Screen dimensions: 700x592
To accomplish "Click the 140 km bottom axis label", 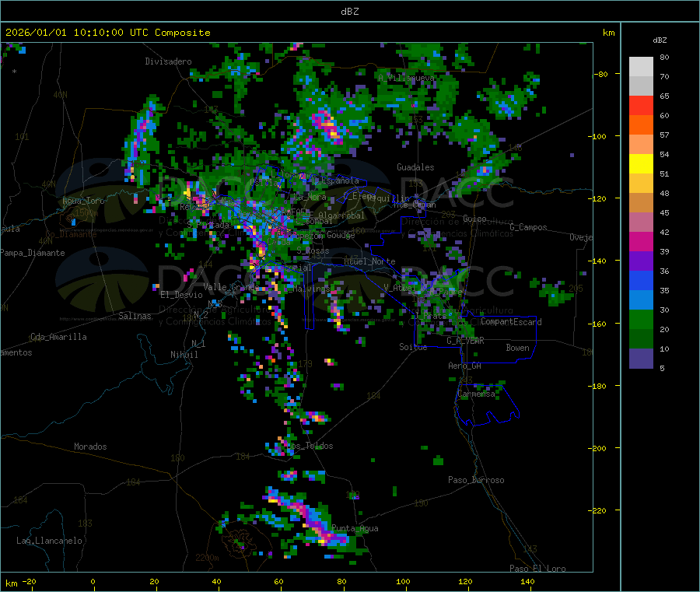I will (527, 581).
